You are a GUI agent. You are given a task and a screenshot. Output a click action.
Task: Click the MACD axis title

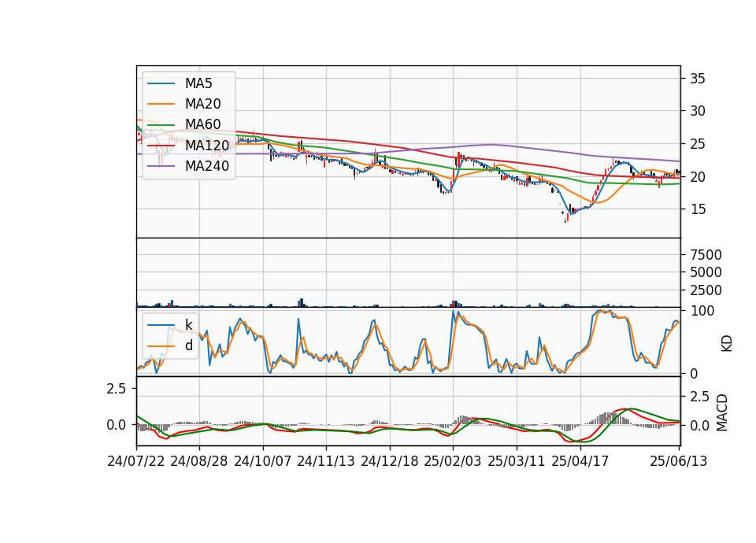(722, 412)
